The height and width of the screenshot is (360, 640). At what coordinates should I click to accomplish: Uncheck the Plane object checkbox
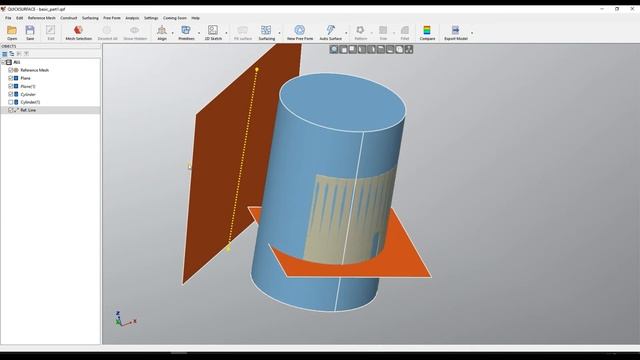click(x=11, y=78)
